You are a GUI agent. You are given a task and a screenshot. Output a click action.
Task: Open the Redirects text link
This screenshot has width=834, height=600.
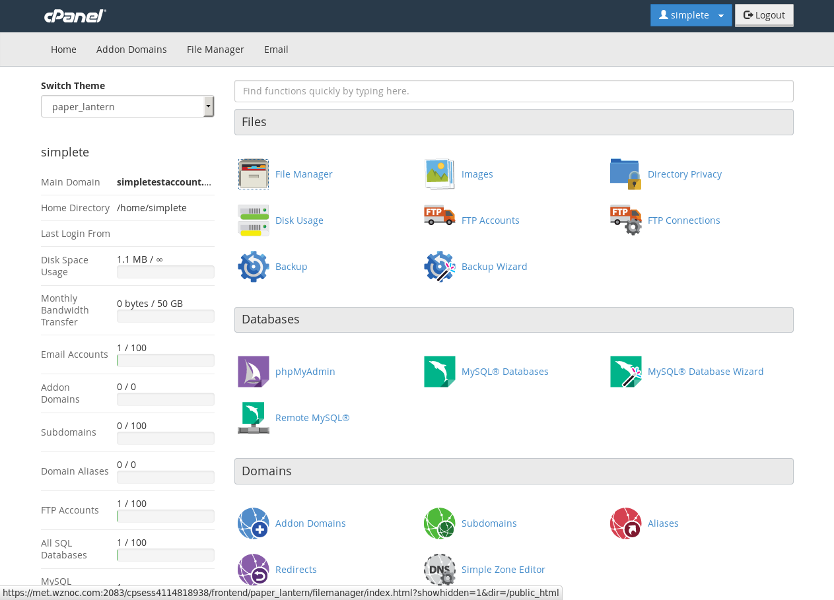pyautogui.click(x=296, y=570)
